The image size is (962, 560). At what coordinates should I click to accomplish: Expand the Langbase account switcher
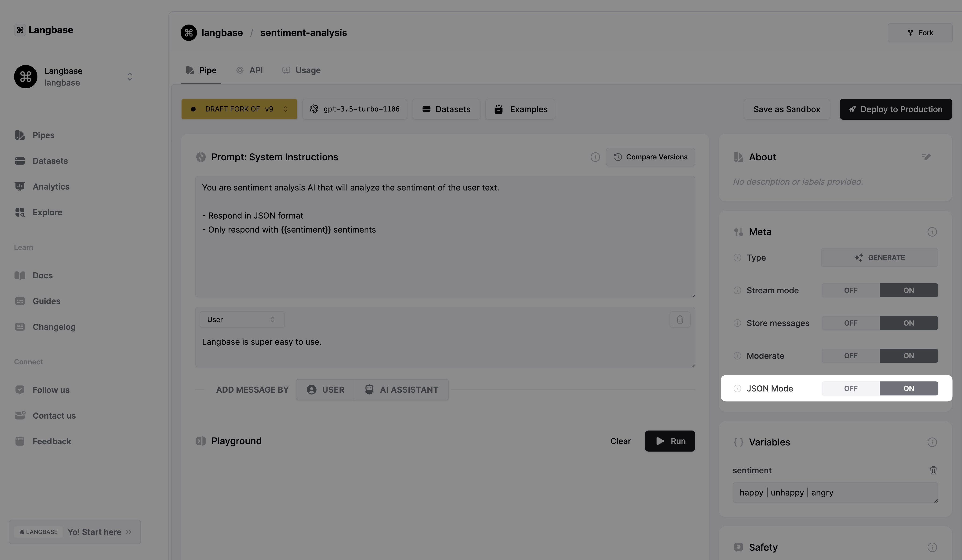pos(129,77)
